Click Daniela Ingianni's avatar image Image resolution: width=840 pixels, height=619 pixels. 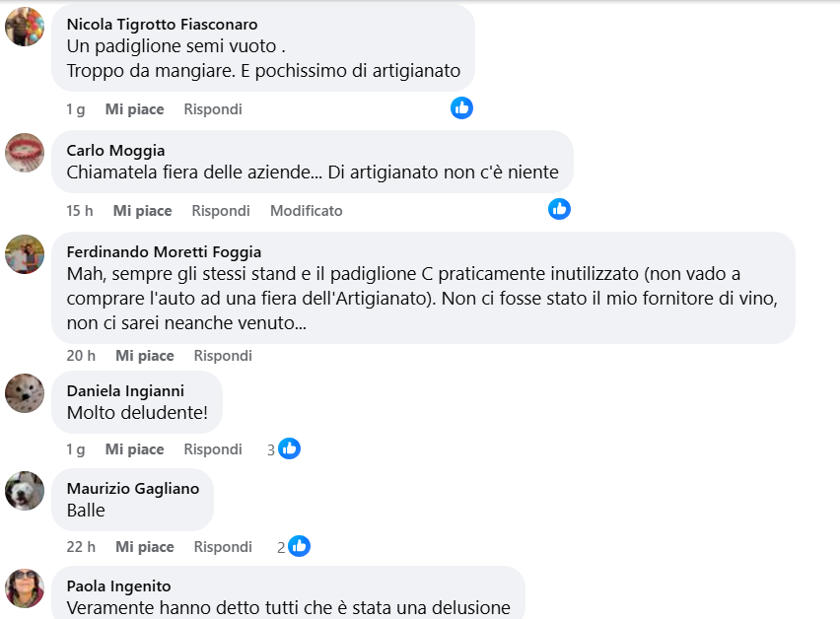click(x=25, y=393)
